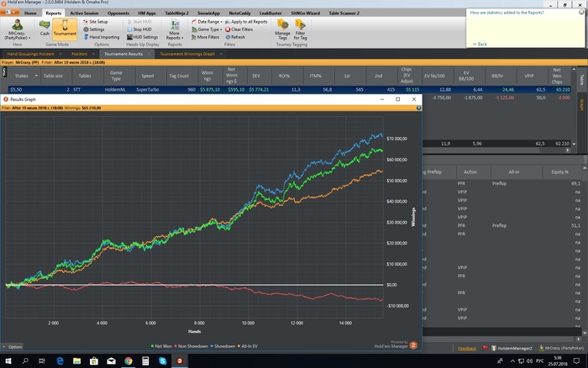Open the Stakes column filter dropdown
Image resolution: width=588 pixels, height=368 pixels.
click(x=36, y=76)
